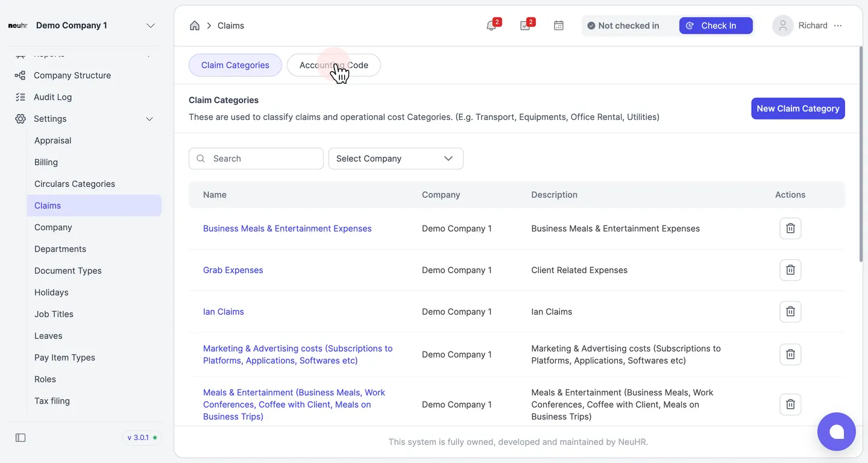Click Claims in the breadcrumb
The width and height of the screenshot is (868, 463).
click(231, 26)
